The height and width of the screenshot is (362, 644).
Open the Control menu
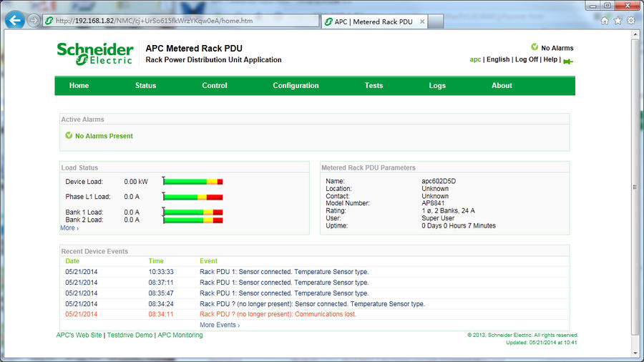pos(215,86)
